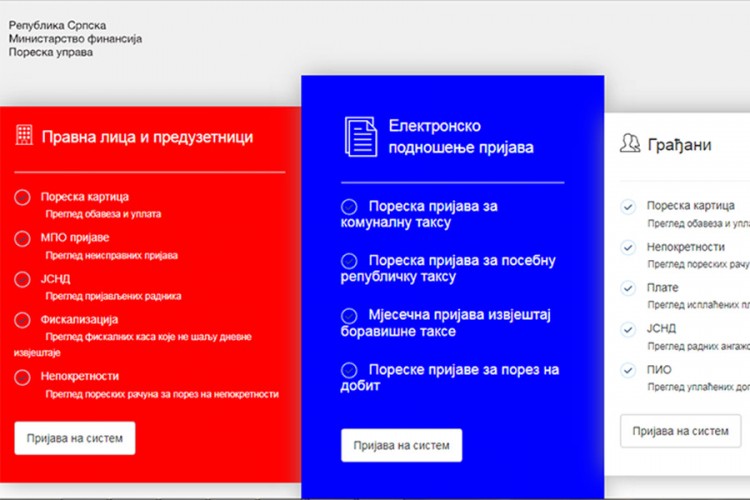Click Пријава на систем in blue panel
The width and height of the screenshot is (750, 500).
[x=401, y=445]
